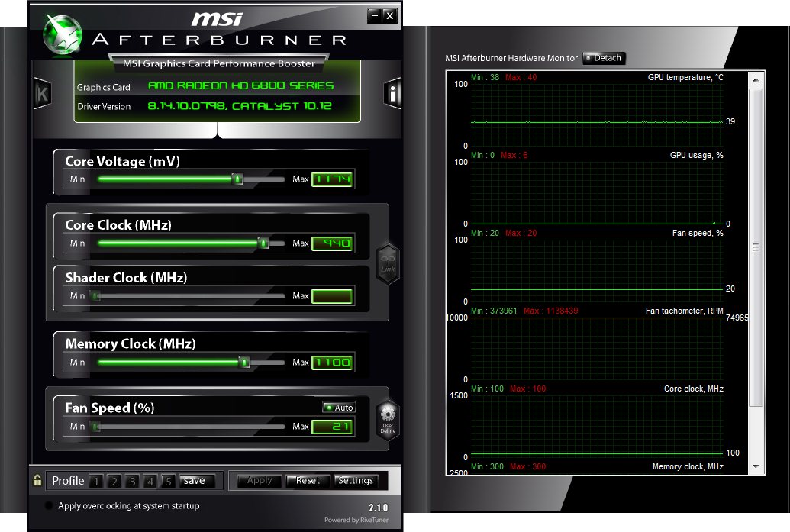Click the Fan speed graph

(597, 271)
